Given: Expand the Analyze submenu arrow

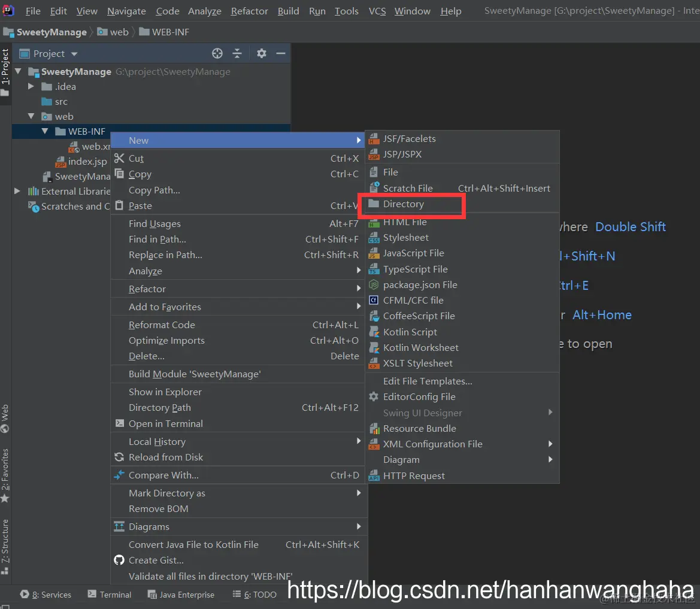Looking at the screenshot, I should pos(359,270).
